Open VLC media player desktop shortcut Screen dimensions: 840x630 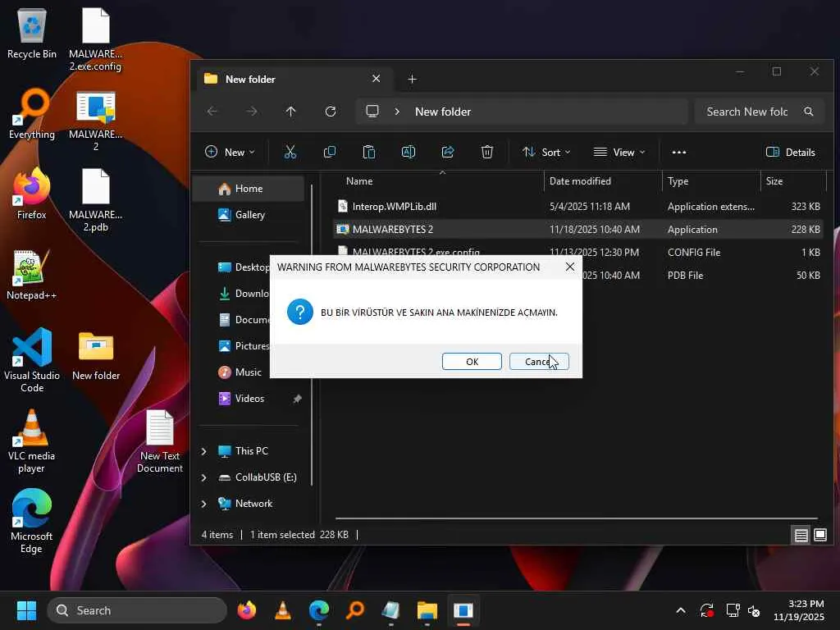pyautogui.click(x=32, y=441)
